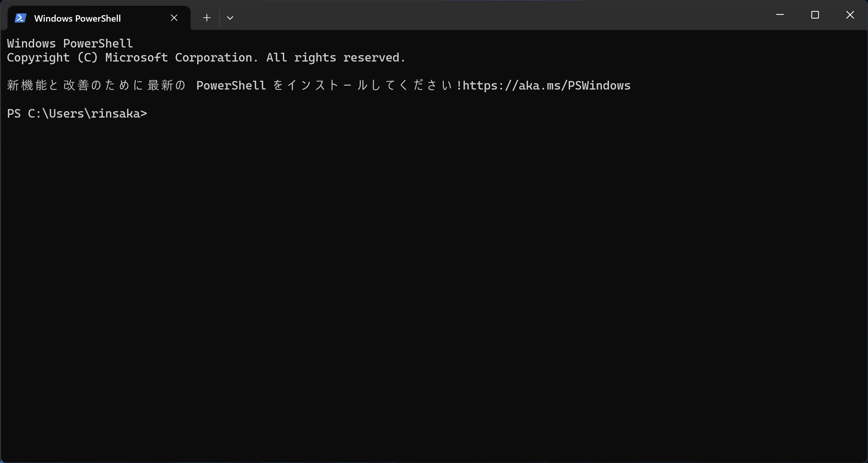Click the All rights reserved text

(x=336, y=58)
